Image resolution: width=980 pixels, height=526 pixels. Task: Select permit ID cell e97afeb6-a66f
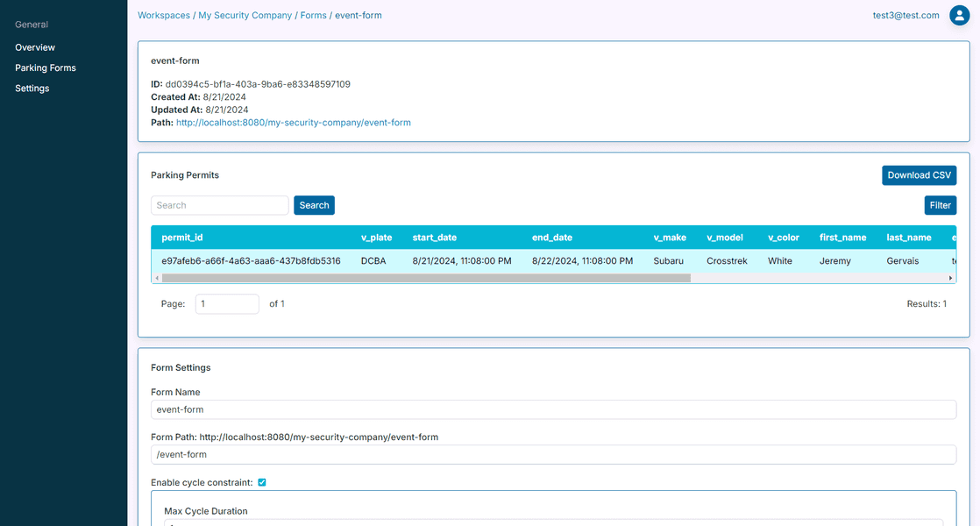click(x=251, y=261)
